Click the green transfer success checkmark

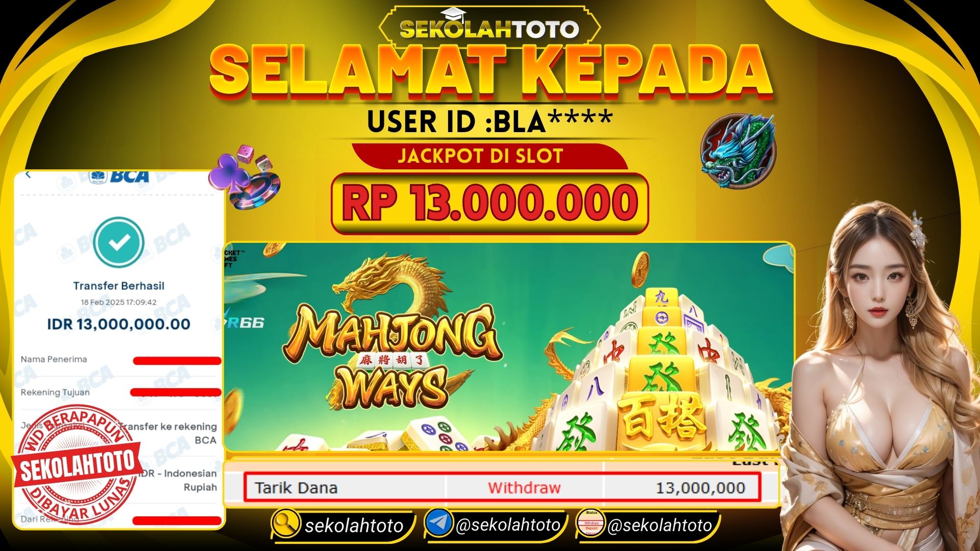point(119,243)
